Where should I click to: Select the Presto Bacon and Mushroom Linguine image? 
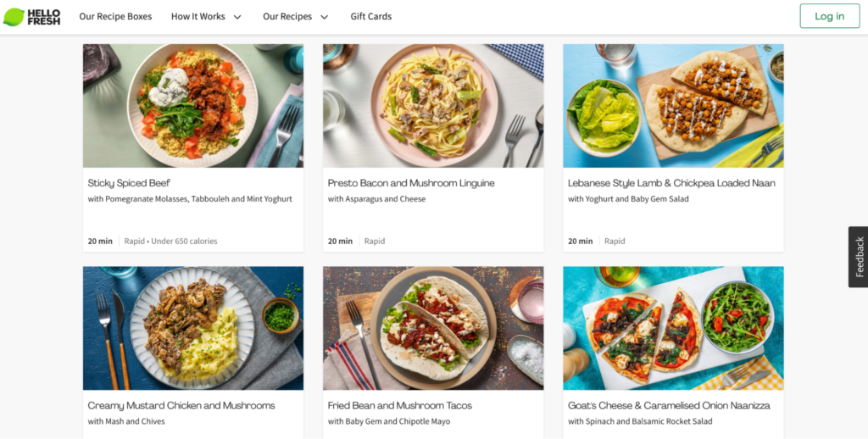pyautogui.click(x=432, y=105)
